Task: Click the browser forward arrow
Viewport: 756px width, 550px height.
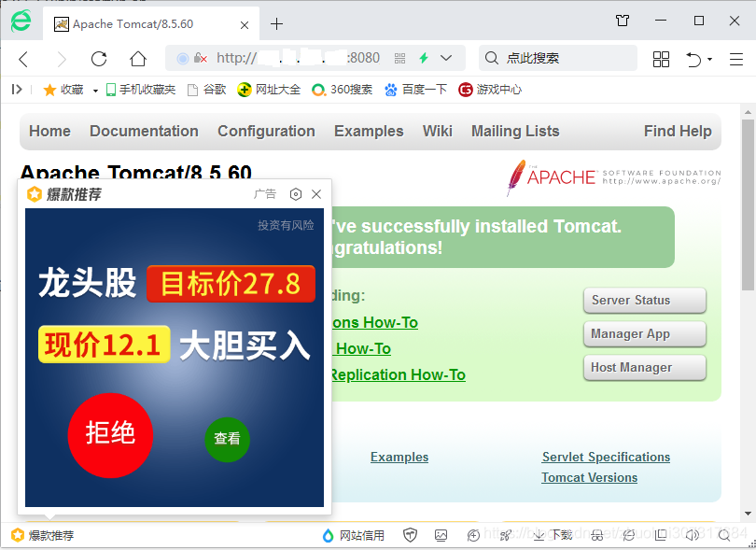Action: 62,59
